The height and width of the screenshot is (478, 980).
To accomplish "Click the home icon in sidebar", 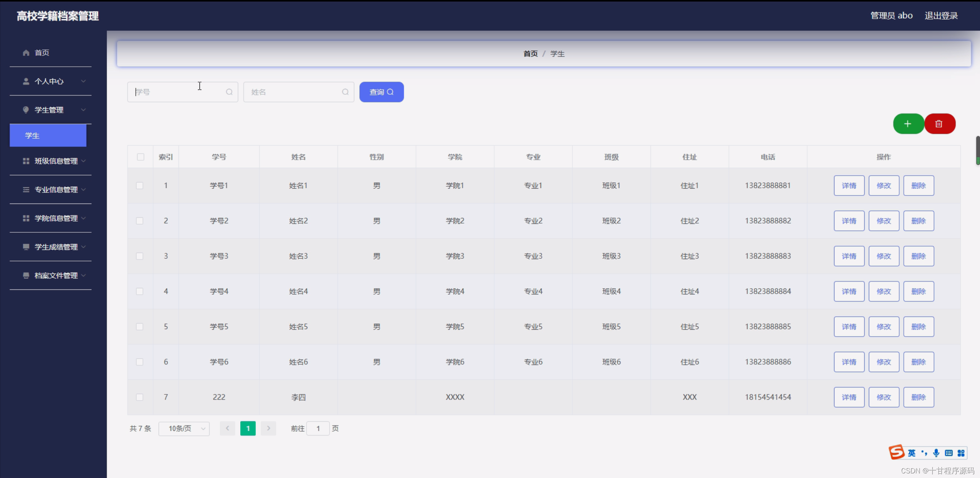I will coord(26,53).
